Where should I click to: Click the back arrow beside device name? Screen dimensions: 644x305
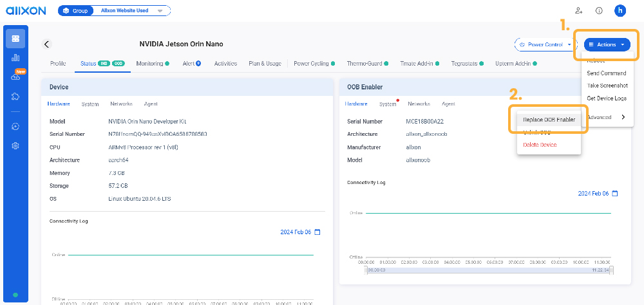(x=47, y=44)
